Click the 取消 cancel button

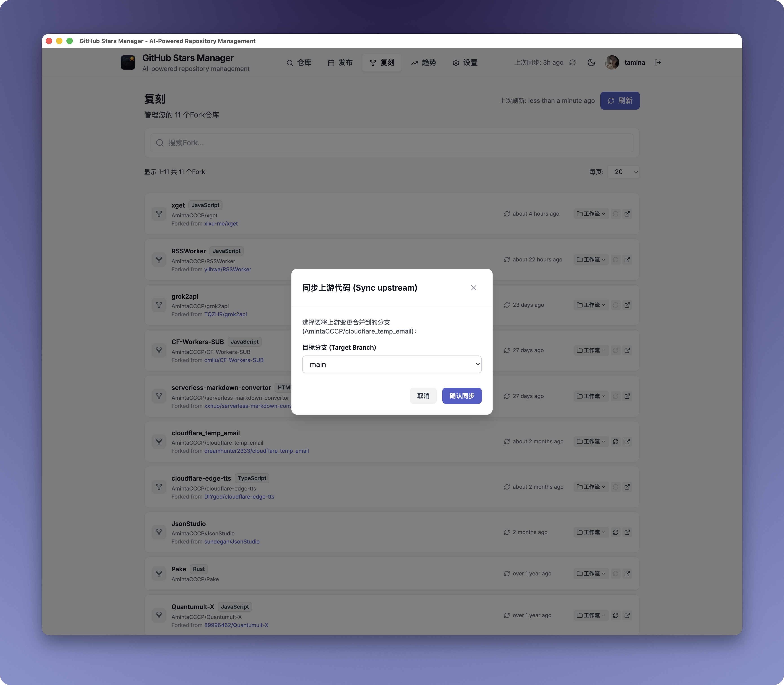click(x=423, y=396)
